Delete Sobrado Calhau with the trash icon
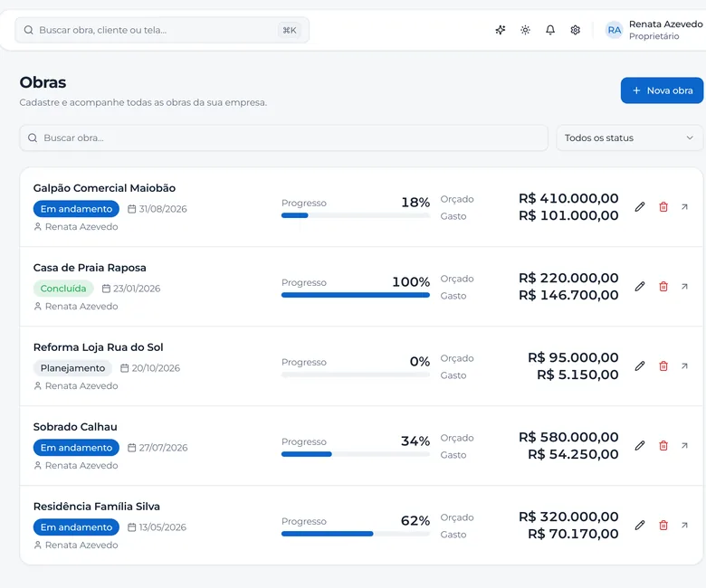This screenshot has height=588, width=706. [663, 446]
